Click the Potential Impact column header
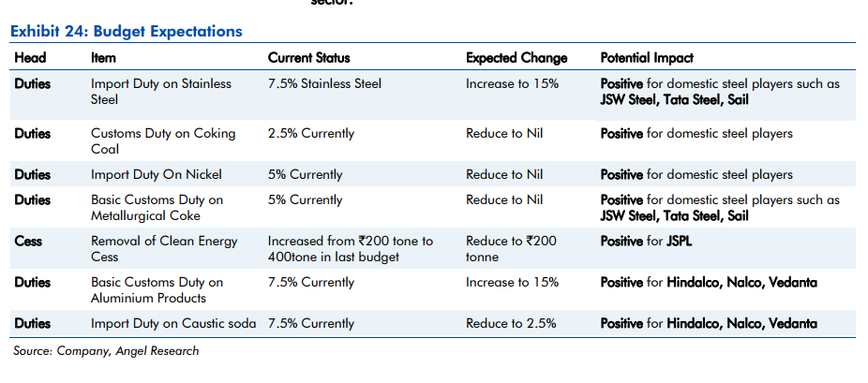Viewport: 868px width, 383px height. [x=651, y=58]
